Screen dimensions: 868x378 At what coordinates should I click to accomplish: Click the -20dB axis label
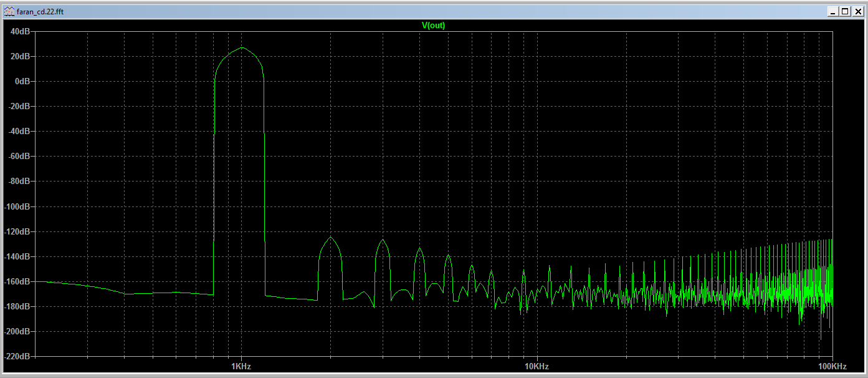(19, 106)
